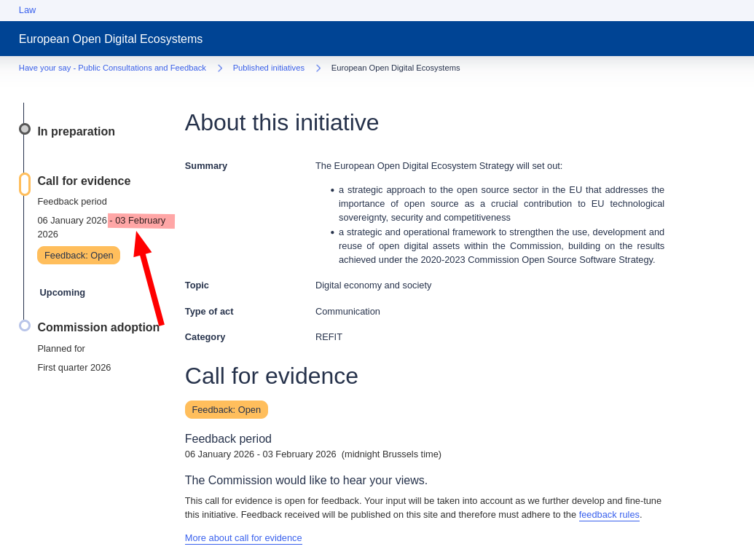Open More about call for evidence
Viewport: 754px width, 560px height.
coord(243,538)
